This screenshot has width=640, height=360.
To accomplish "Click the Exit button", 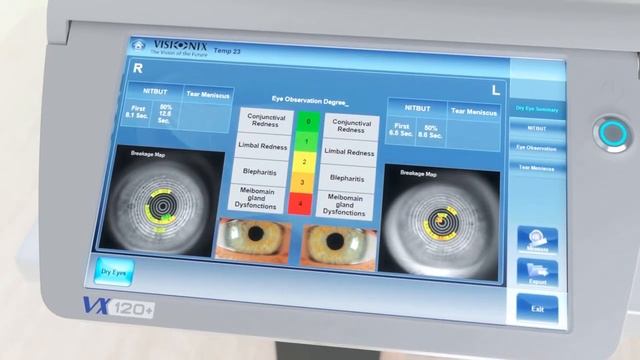I will coord(537,309).
